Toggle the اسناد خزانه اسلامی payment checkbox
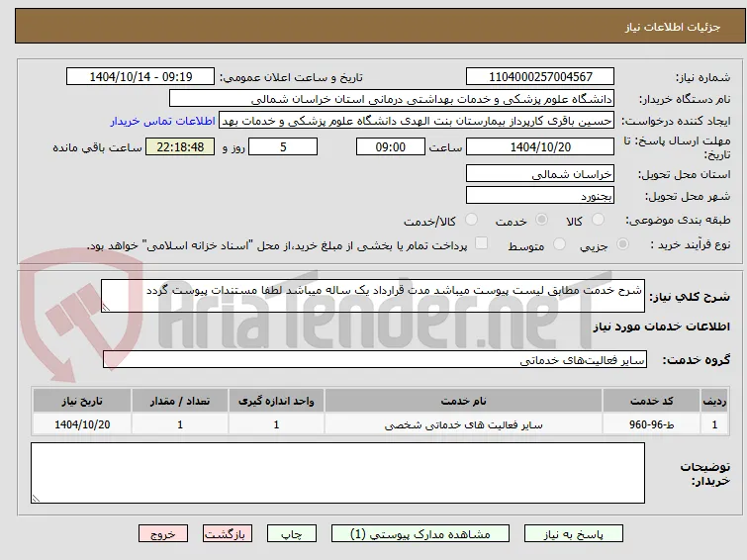The width and height of the screenshot is (747, 560). 482,243
